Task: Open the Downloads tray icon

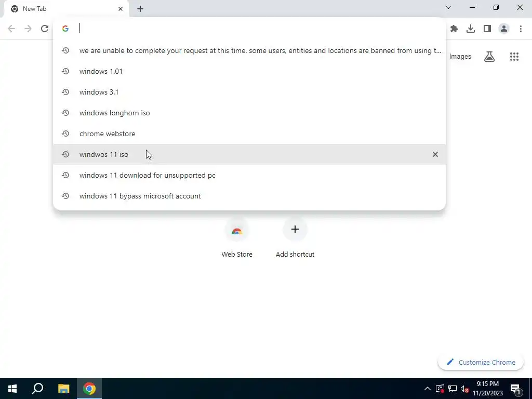Action: (471, 29)
